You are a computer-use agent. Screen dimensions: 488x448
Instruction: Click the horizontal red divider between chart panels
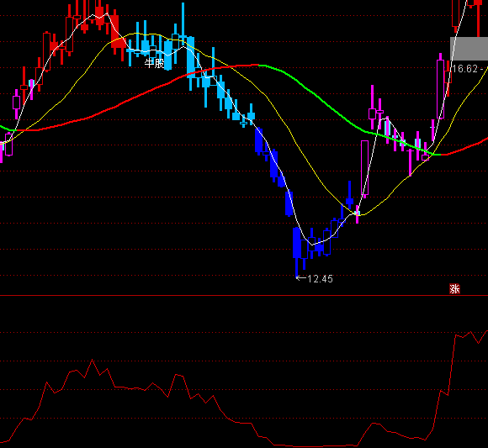[244, 296]
